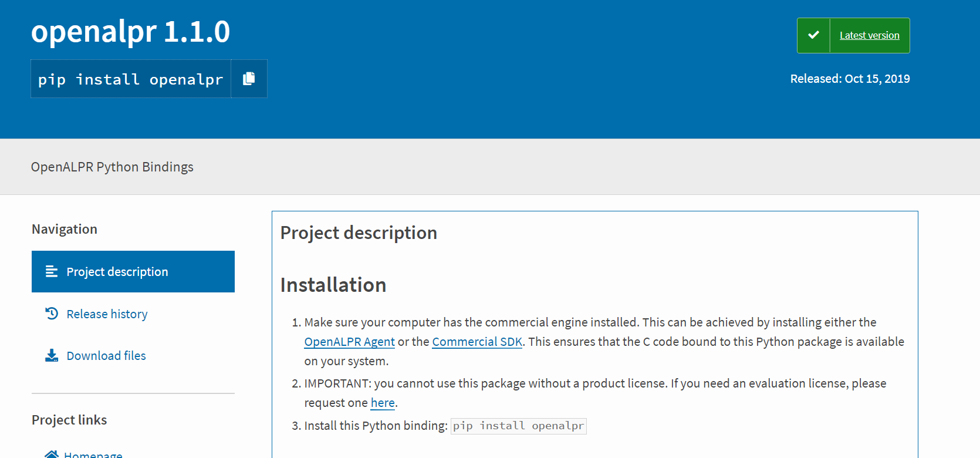The width and height of the screenshot is (980, 458).
Task: Switch to the Release history tab
Action: [107, 314]
